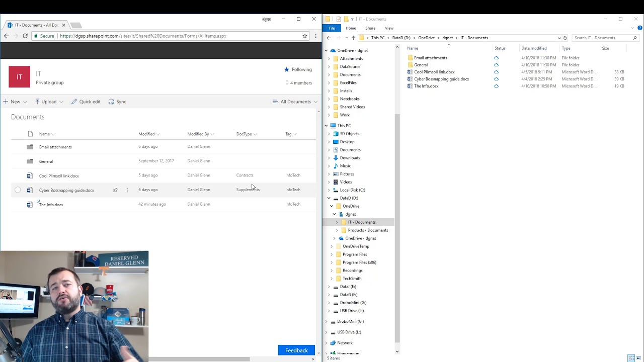Toggle Following star for the IT site

point(287,69)
